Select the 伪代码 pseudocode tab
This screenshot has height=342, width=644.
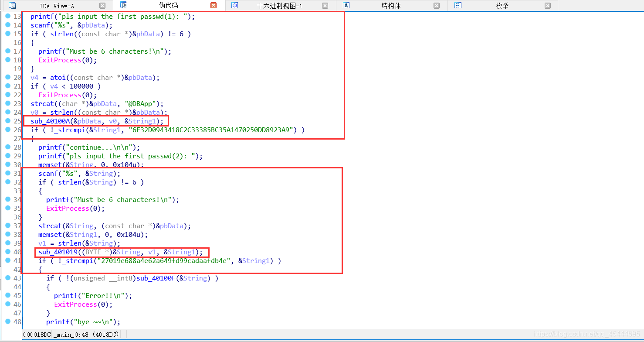(169, 5)
